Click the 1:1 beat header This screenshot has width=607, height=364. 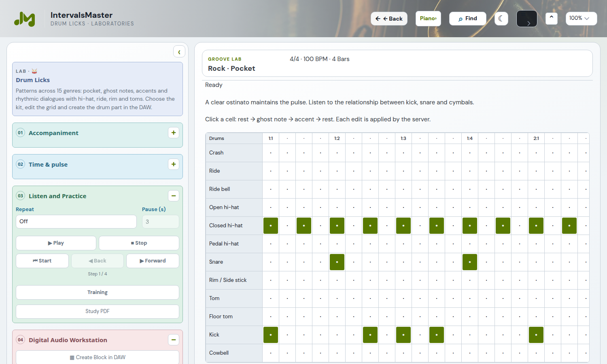coord(271,138)
